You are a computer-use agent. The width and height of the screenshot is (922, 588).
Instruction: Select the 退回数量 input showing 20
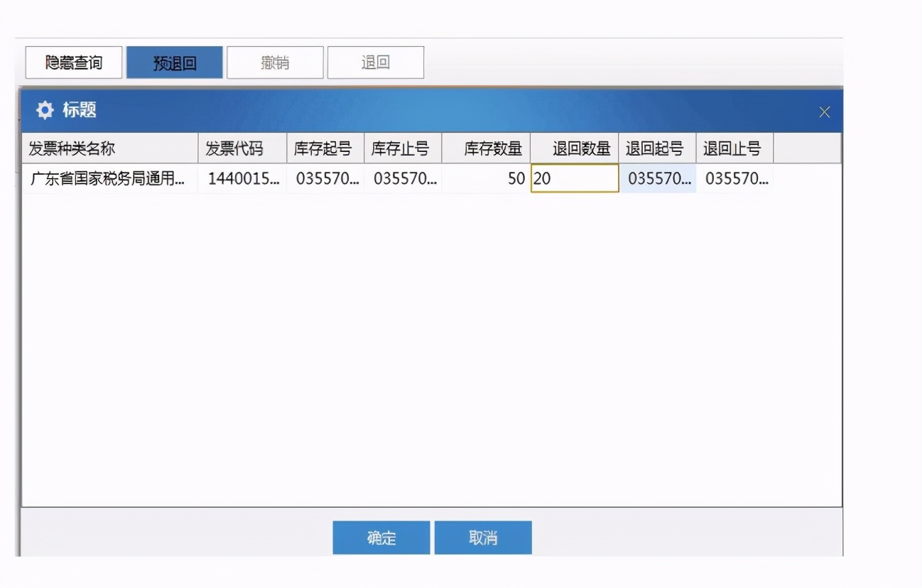click(575, 178)
